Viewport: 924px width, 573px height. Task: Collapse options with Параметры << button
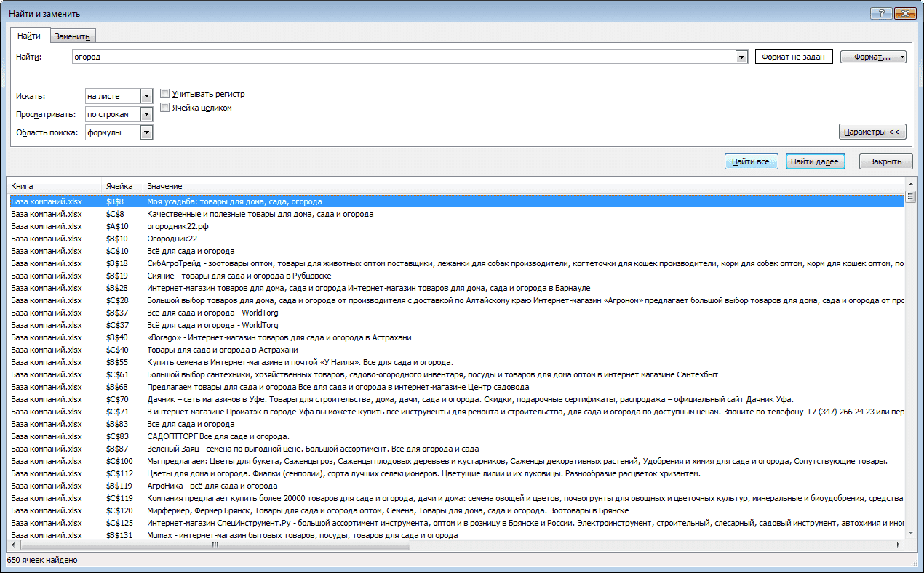pos(872,132)
